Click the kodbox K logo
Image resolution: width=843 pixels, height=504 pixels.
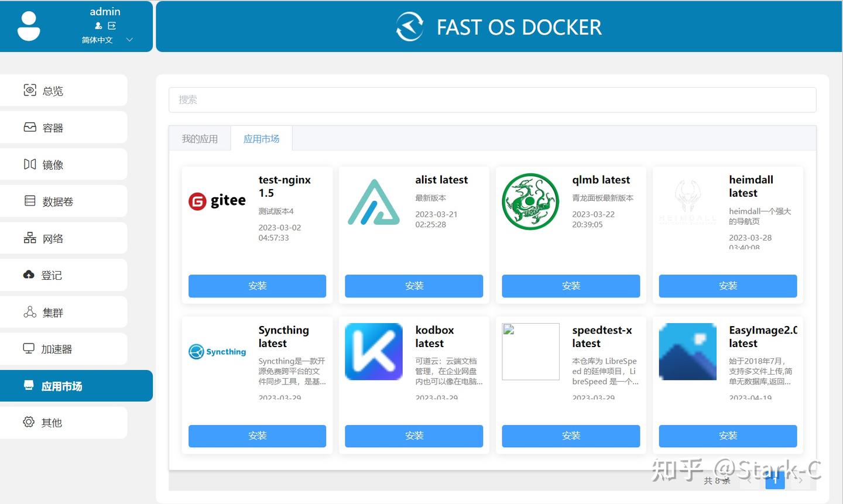point(374,351)
